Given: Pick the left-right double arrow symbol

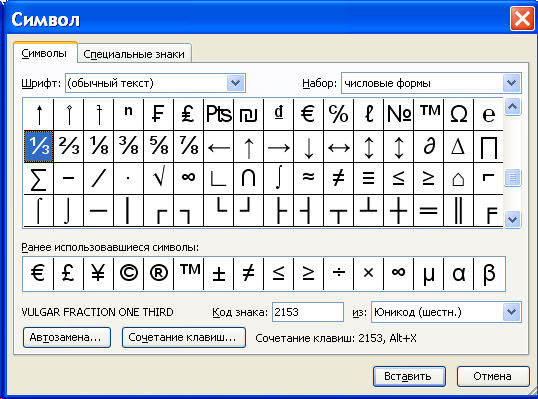Looking at the screenshot, I should coord(338,146).
